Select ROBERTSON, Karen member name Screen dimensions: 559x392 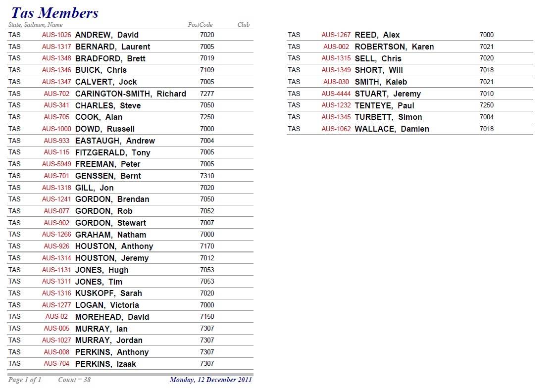[394, 47]
